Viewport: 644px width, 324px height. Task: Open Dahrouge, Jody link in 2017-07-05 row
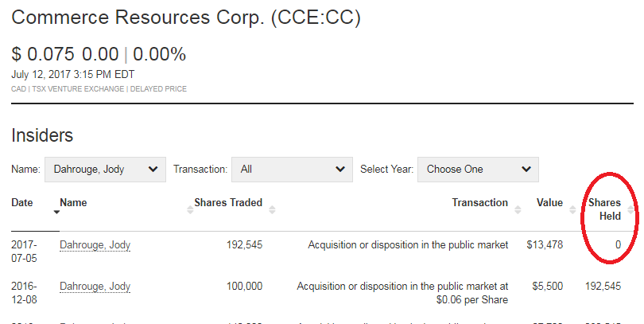tap(95, 245)
